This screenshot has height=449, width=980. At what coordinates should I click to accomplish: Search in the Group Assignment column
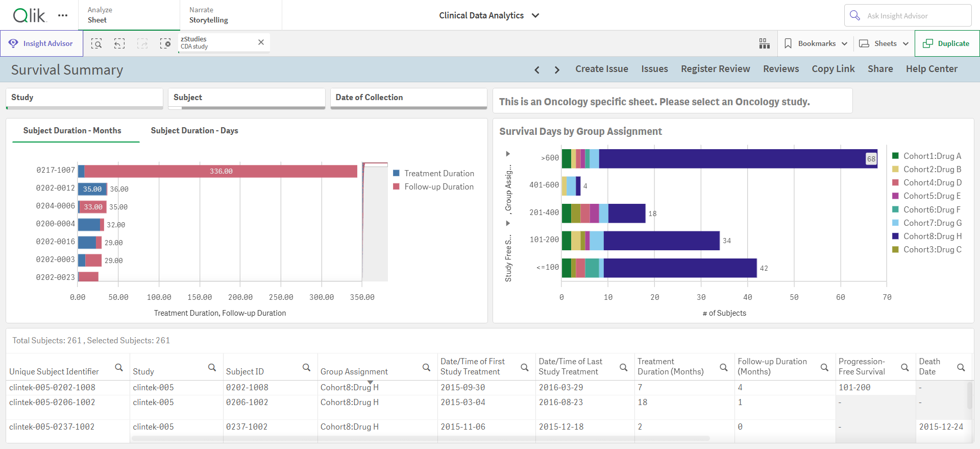426,368
